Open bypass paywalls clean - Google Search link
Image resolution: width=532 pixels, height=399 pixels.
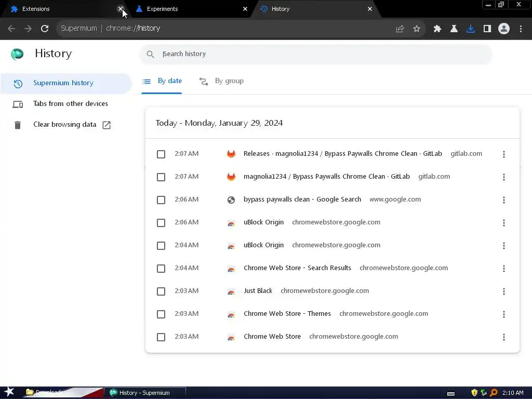pyautogui.click(x=302, y=199)
